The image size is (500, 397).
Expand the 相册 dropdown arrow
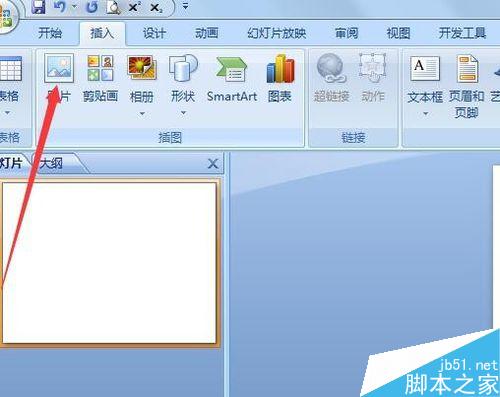(x=142, y=114)
